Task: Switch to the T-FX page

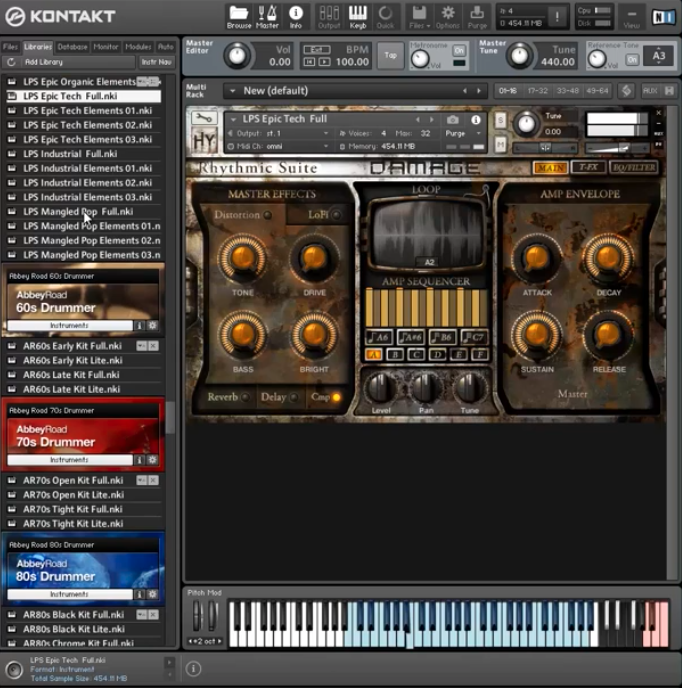Action: click(588, 167)
